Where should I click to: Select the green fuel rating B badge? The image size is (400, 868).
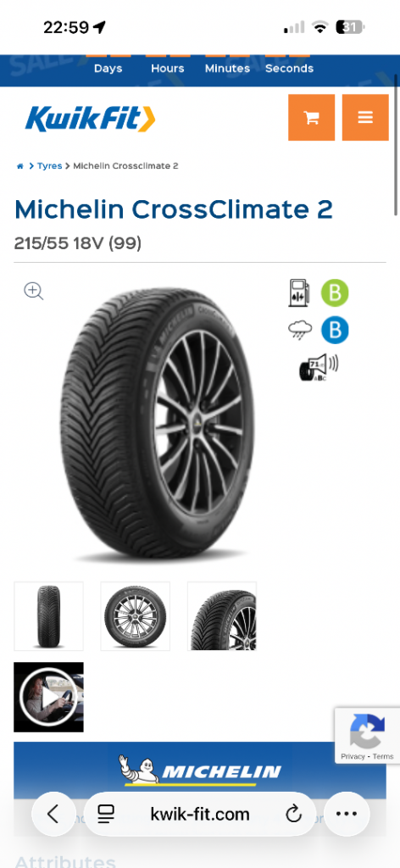tap(335, 292)
